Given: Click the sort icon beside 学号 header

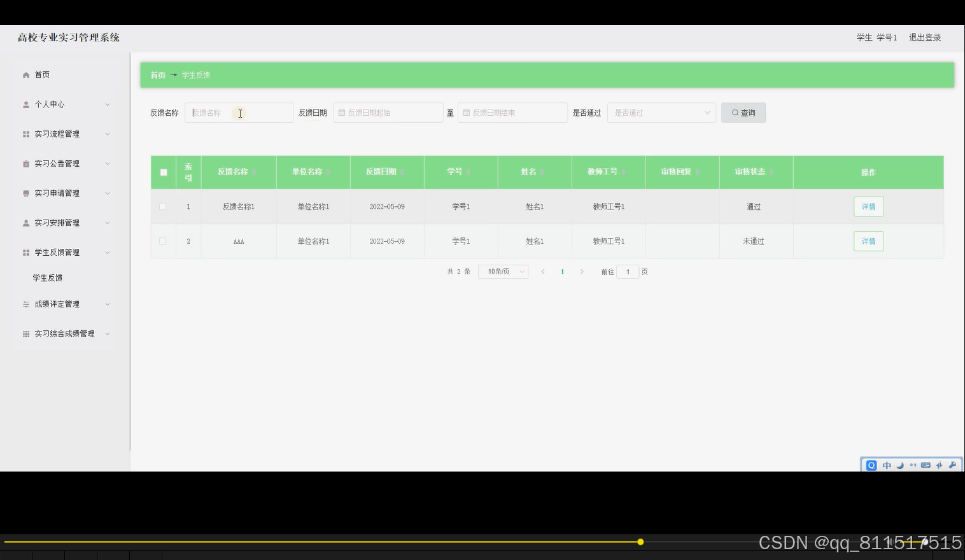Looking at the screenshot, I should click(468, 172).
